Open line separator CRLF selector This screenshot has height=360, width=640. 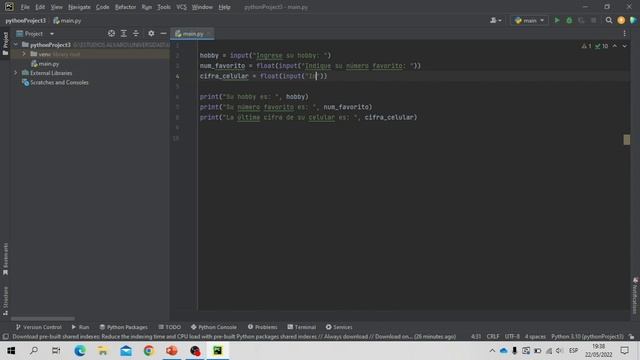[x=493, y=337]
